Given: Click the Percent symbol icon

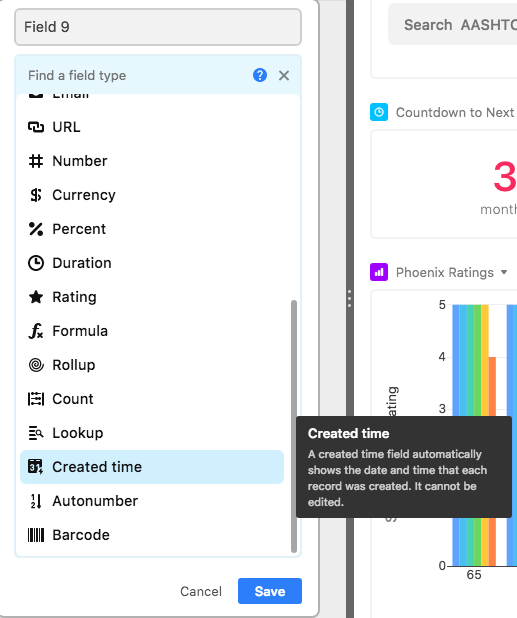Looking at the screenshot, I should pyautogui.click(x=36, y=229).
